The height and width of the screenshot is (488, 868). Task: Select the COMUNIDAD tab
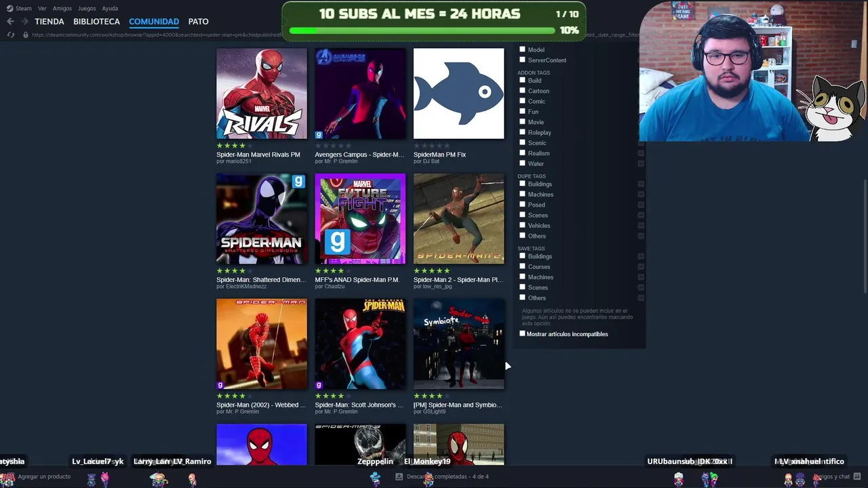pos(154,22)
